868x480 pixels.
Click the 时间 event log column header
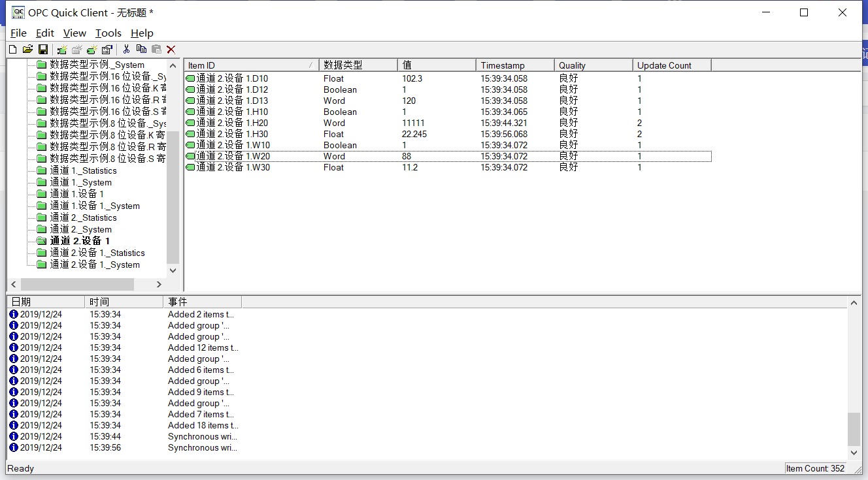pyautogui.click(x=124, y=302)
